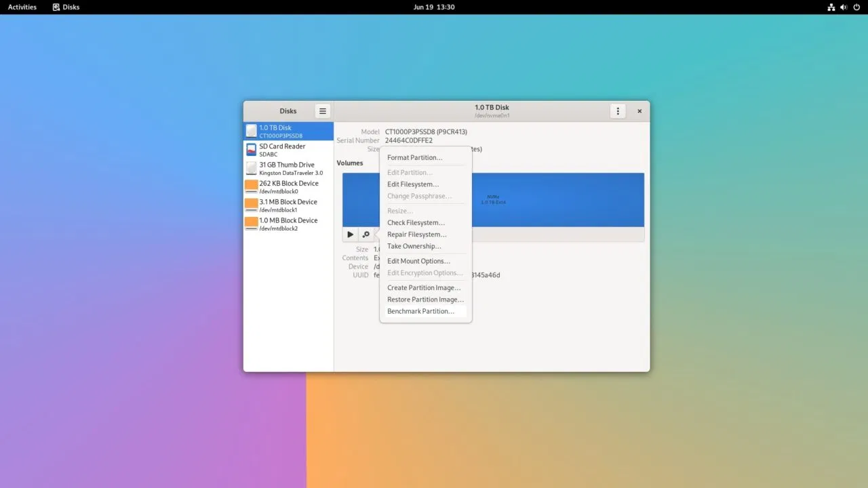The width and height of the screenshot is (868, 488).
Task: Select the 31 GB Thumb Drive
Action: pos(288,168)
